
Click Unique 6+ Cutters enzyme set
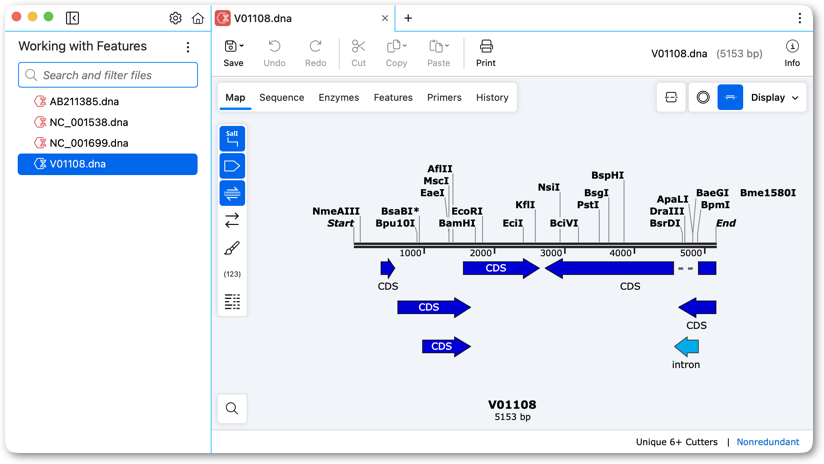point(676,442)
